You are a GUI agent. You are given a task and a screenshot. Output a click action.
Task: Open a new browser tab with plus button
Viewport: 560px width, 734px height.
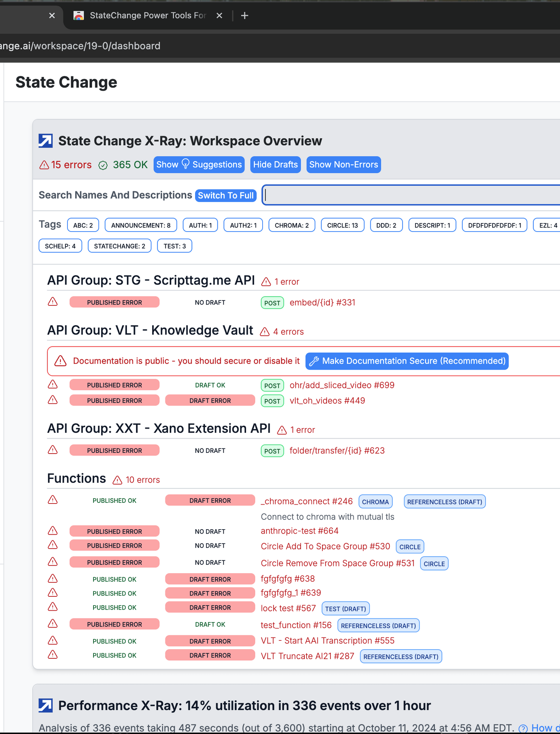tap(245, 15)
